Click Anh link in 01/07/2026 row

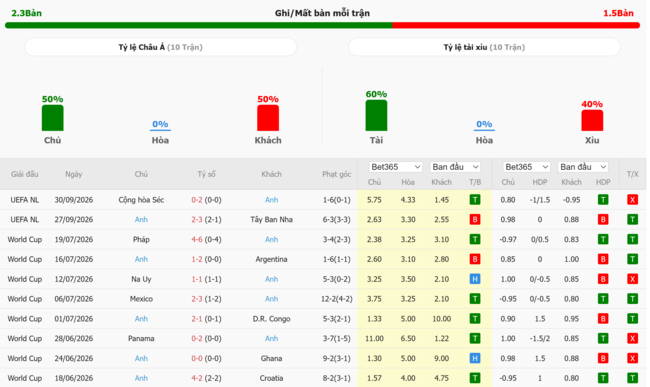[x=141, y=319]
